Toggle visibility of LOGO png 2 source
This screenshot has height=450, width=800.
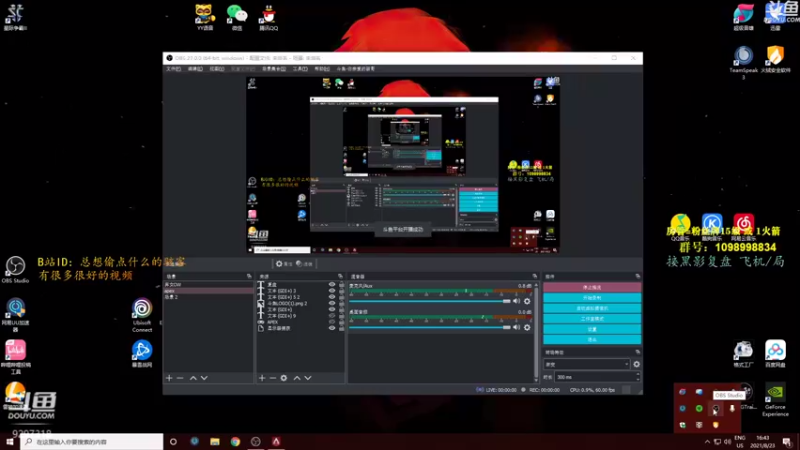[332, 303]
